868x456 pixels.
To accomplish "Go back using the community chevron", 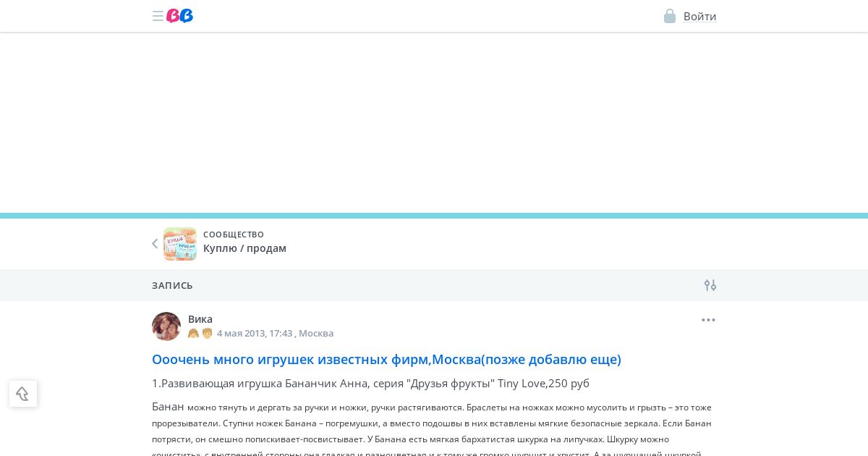I will (x=155, y=244).
